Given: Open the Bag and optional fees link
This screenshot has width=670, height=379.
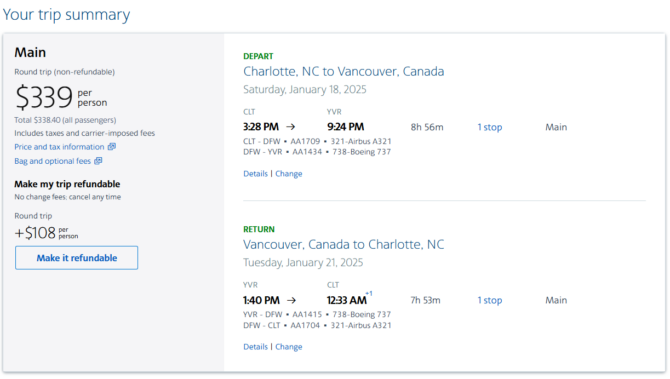Looking at the screenshot, I should 53,161.
